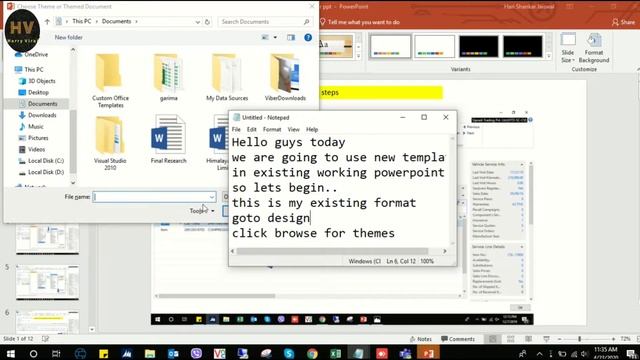The width and height of the screenshot is (640, 360).
Task: Open Viber from the taskbar
Action: [x=196, y=353]
